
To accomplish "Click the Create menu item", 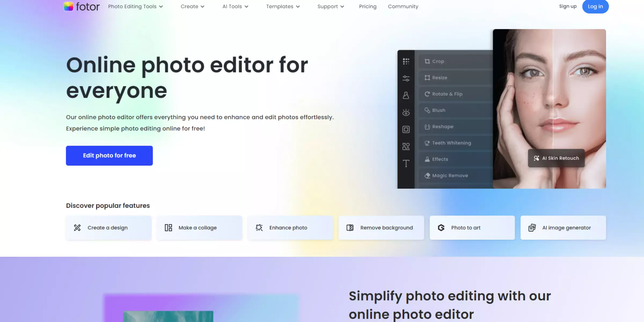I will pyautogui.click(x=189, y=6).
